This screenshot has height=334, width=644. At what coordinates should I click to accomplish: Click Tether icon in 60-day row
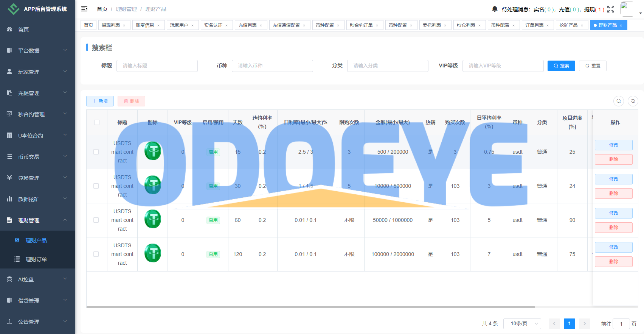(153, 219)
